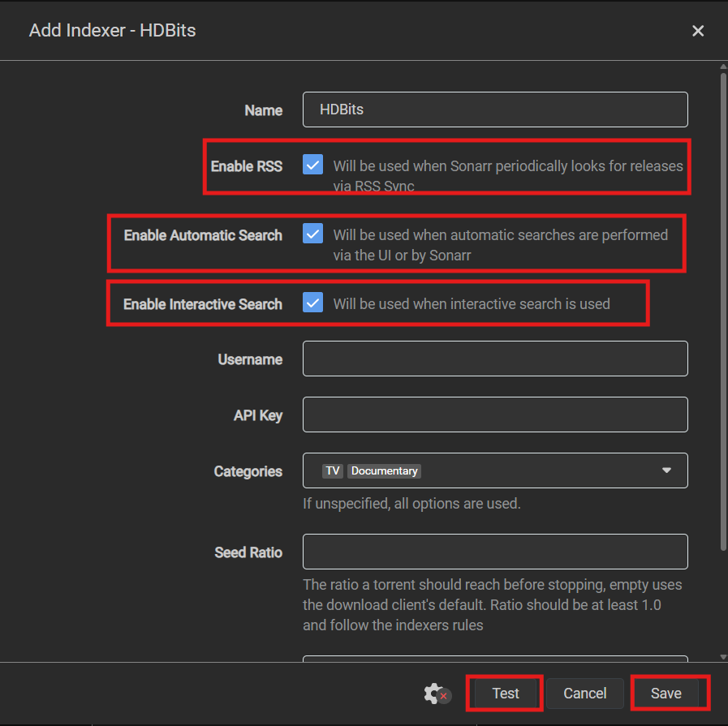
Task: Select the API Key input field
Action: (495, 415)
